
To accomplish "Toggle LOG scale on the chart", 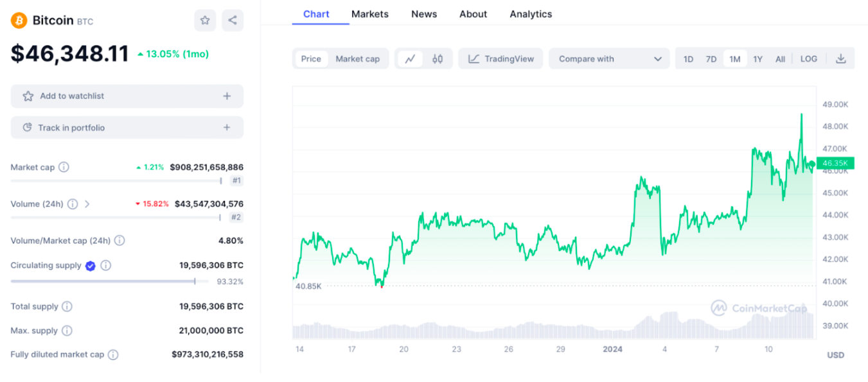I will pos(808,58).
